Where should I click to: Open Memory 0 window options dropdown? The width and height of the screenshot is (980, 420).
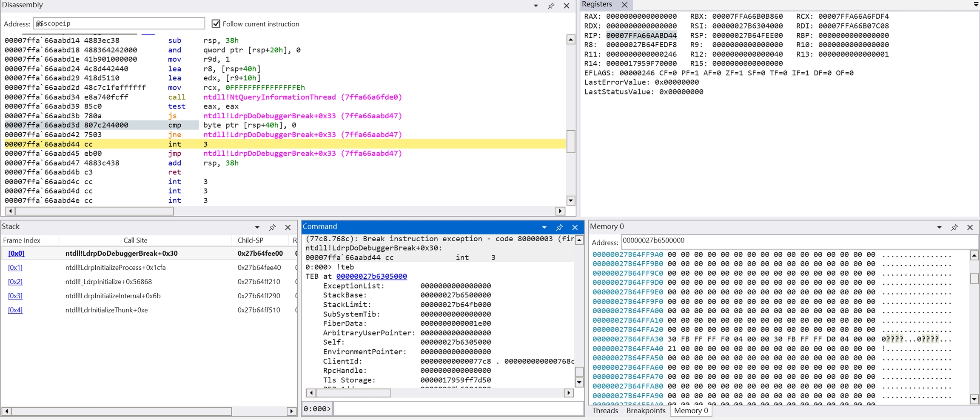coord(939,227)
